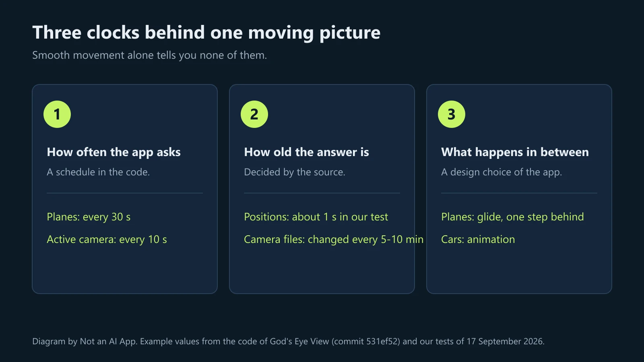644x362 pixels.
Task: Click the footer diagram credit text
Action: click(288, 341)
